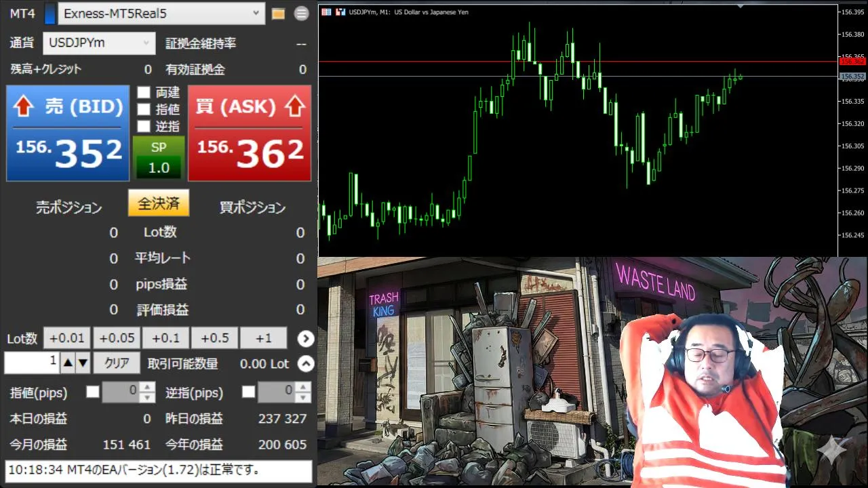The width and height of the screenshot is (868, 488).
Task: Add +0.1 to the lot size
Action: click(165, 338)
